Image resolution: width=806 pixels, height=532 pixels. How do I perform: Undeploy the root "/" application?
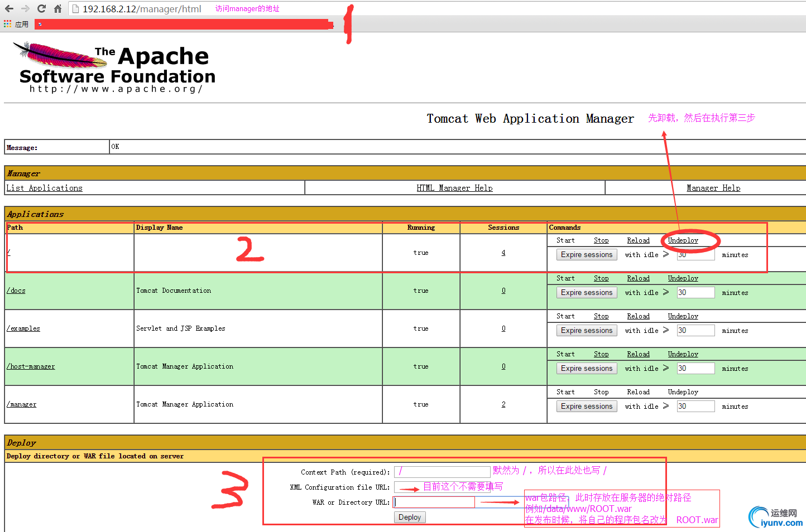[683, 240]
